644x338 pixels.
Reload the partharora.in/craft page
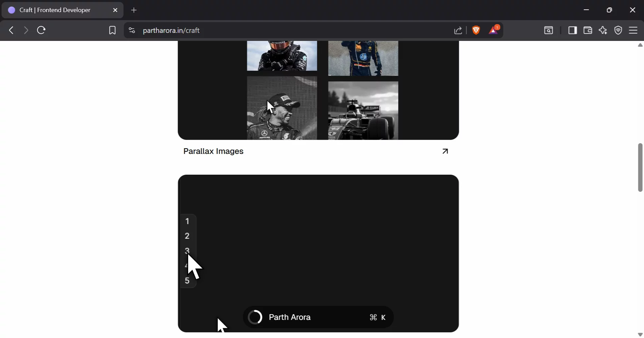coord(41,30)
